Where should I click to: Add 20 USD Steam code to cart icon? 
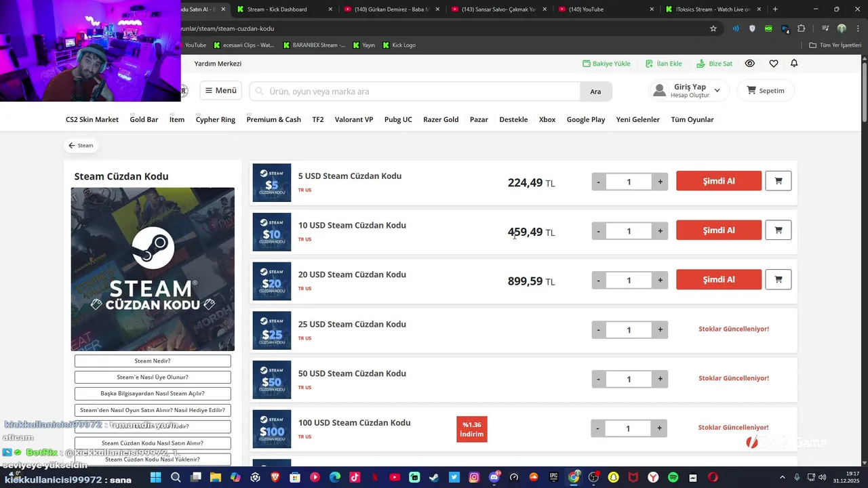tap(778, 279)
